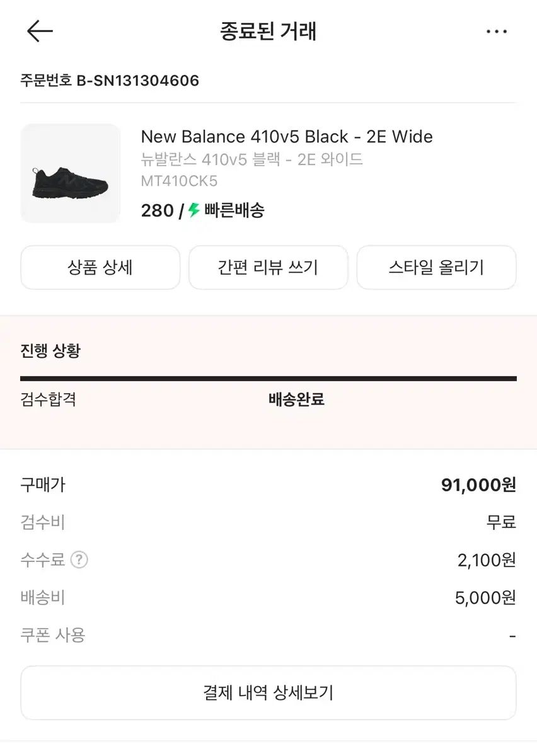Tap the model code MT410CK5
The image size is (537, 756).
(x=179, y=181)
